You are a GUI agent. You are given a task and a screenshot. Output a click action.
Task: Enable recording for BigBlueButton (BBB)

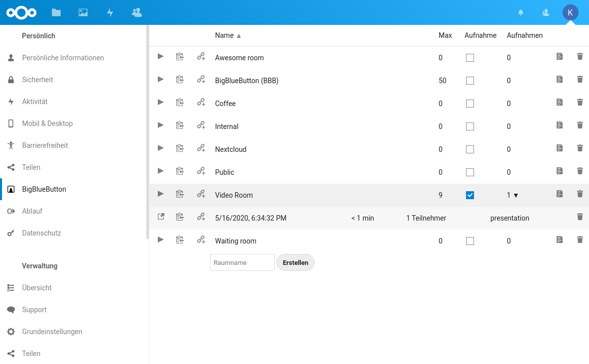470,81
